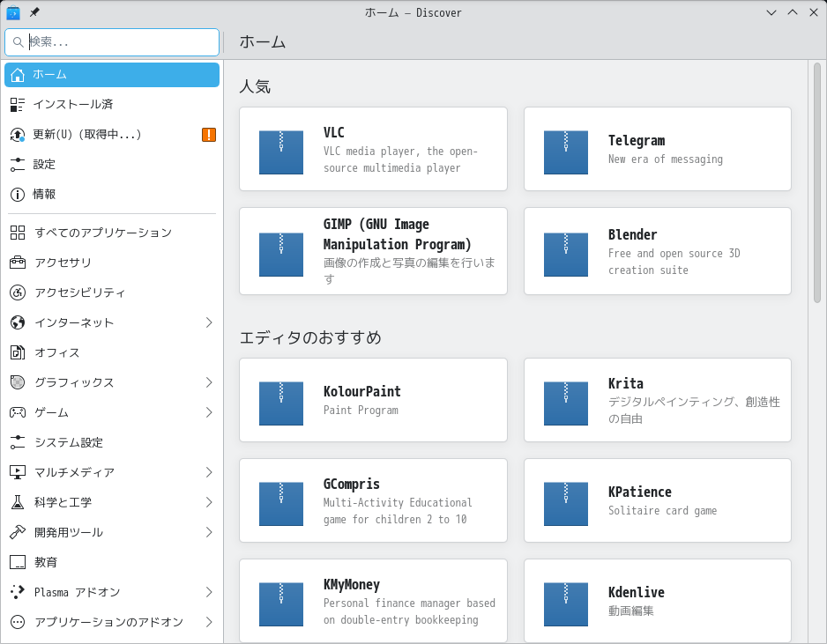Image resolution: width=827 pixels, height=644 pixels.
Task: Open the GIMP app card
Action: pos(374,251)
